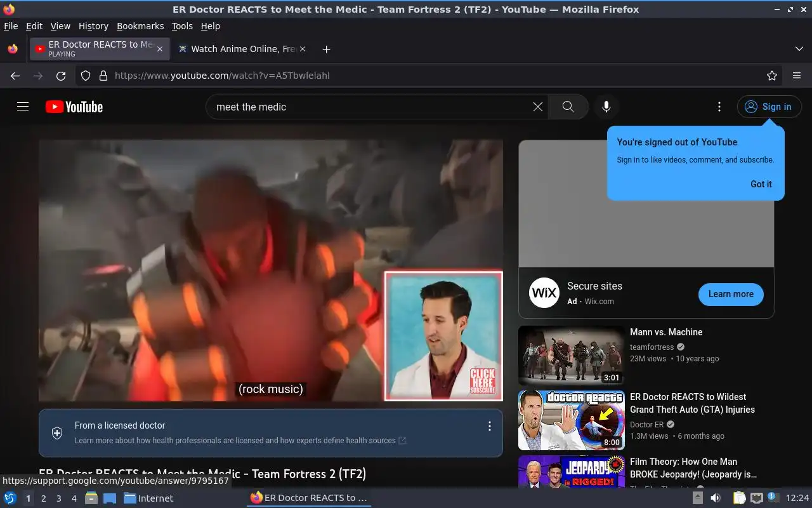Reload the page with the refresh icon

tap(61, 76)
